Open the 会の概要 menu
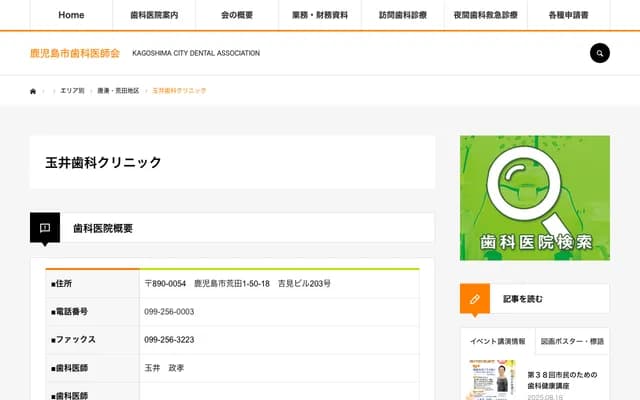Screen dimensions: 640x400 (237, 15)
